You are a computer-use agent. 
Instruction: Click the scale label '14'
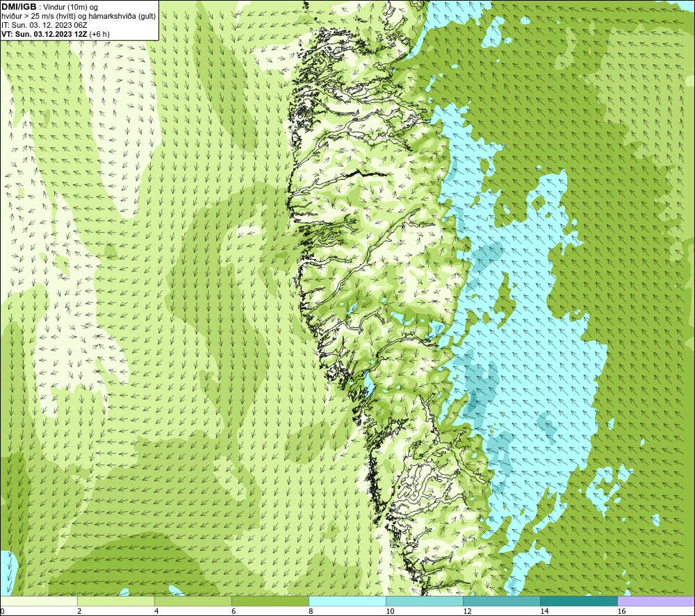(x=544, y=611)
